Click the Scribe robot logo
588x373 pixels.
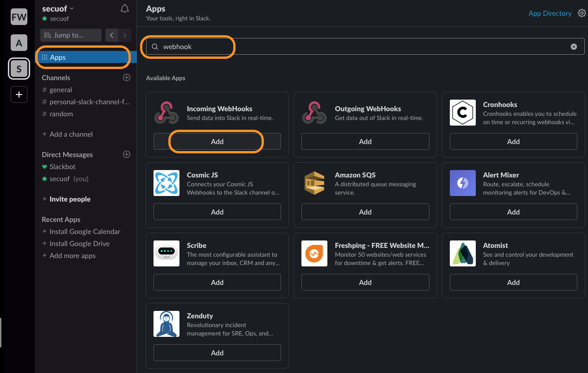point(166,253)
